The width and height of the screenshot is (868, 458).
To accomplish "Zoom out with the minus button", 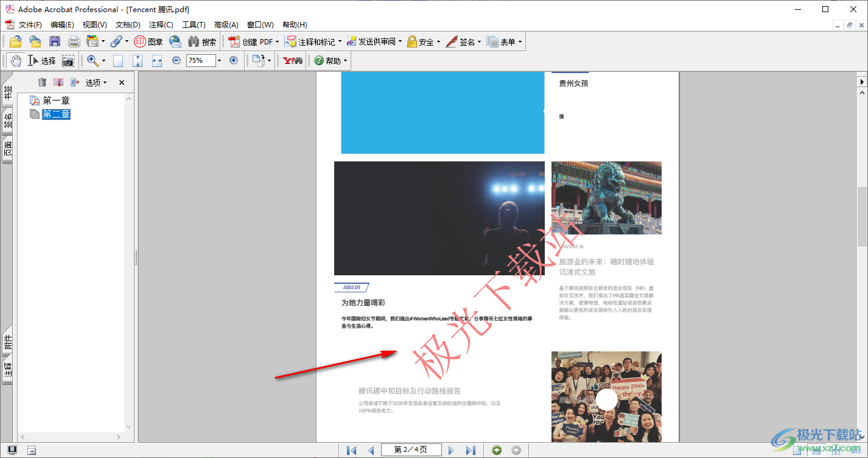I will coord(177,60).
